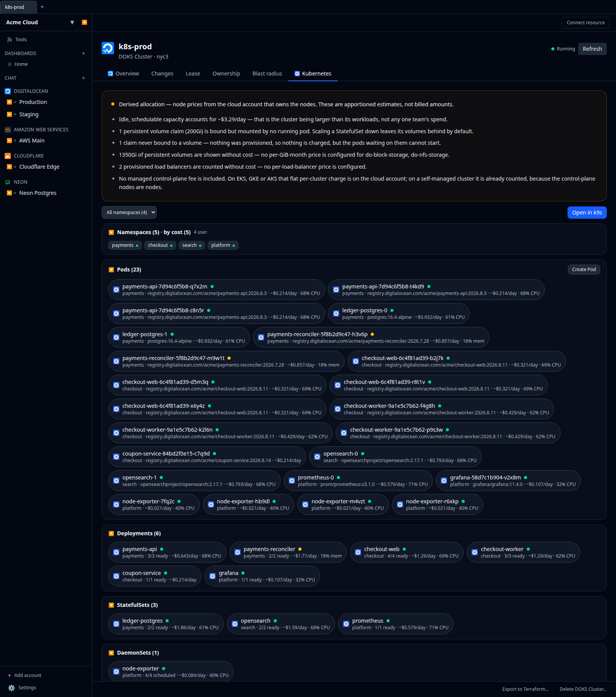Click pod icon for coupon-service-84bd2f0e15-c7q9d
616x697 pixels.
[116, 457]
